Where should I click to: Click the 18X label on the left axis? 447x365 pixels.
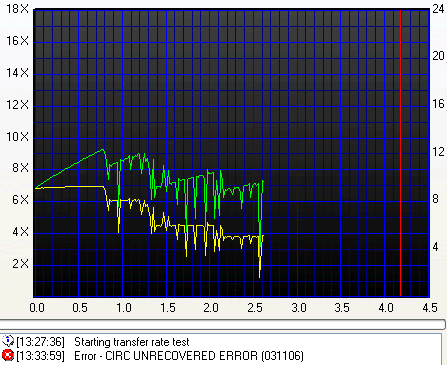tap(17, 9)
